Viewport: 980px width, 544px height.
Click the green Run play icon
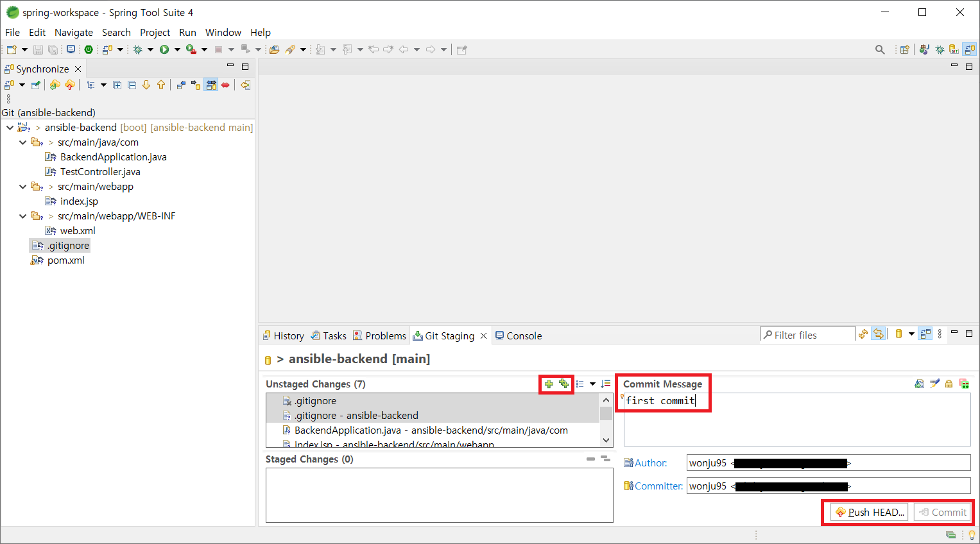coord(164,49)
